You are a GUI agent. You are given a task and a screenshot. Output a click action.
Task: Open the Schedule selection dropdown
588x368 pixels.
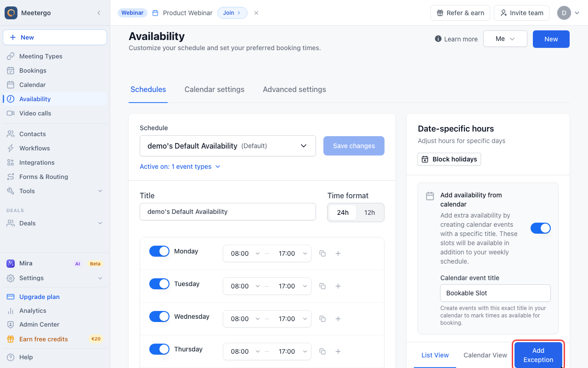coord(228,146)
